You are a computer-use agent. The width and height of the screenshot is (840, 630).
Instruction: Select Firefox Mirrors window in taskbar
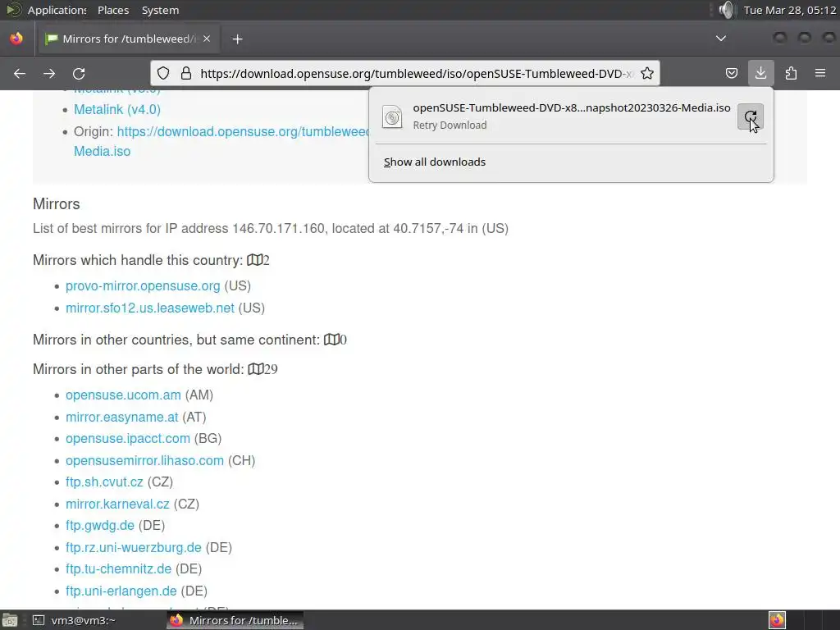235,620
